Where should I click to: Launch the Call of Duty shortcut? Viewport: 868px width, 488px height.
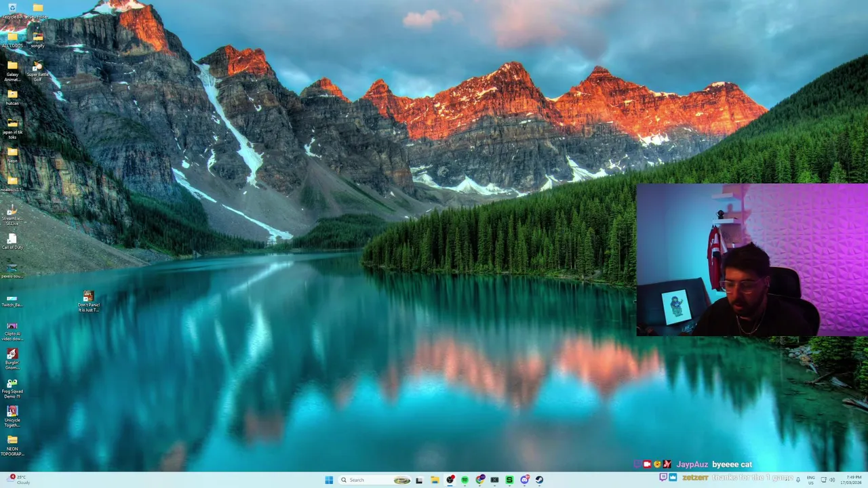12,241
